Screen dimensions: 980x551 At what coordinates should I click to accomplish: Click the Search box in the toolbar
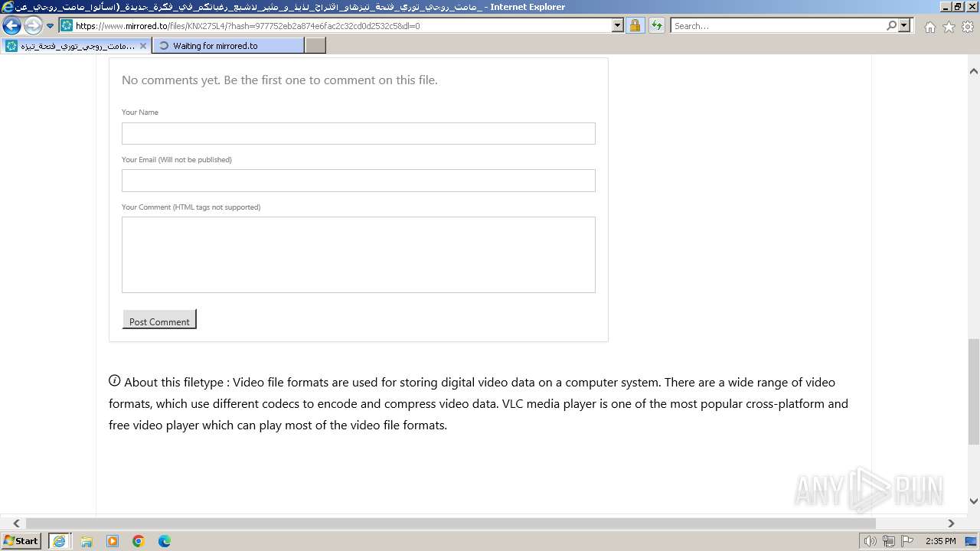[778, 25]
